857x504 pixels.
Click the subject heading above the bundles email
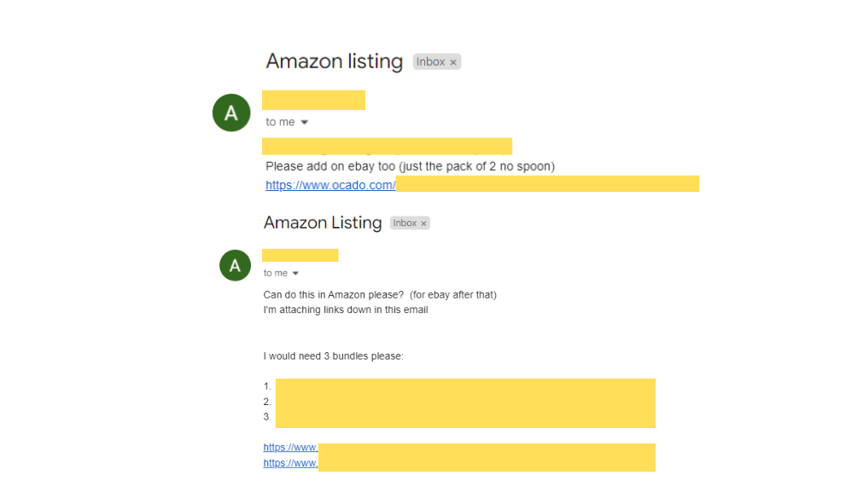pos(323,223)
